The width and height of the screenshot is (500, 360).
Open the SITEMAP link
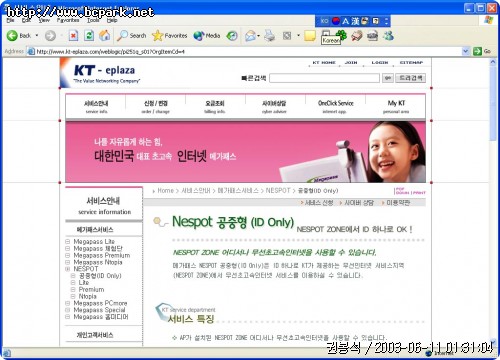[x=411, y=62]
